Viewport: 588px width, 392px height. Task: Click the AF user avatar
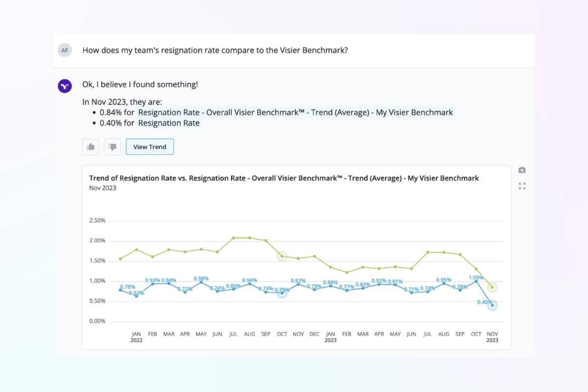[65, 50]
